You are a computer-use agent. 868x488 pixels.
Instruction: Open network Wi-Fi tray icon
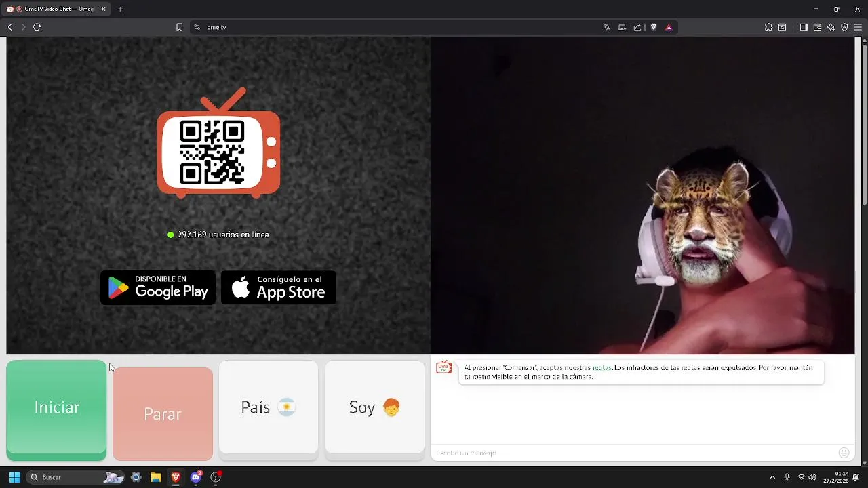(x=802, y=477)
